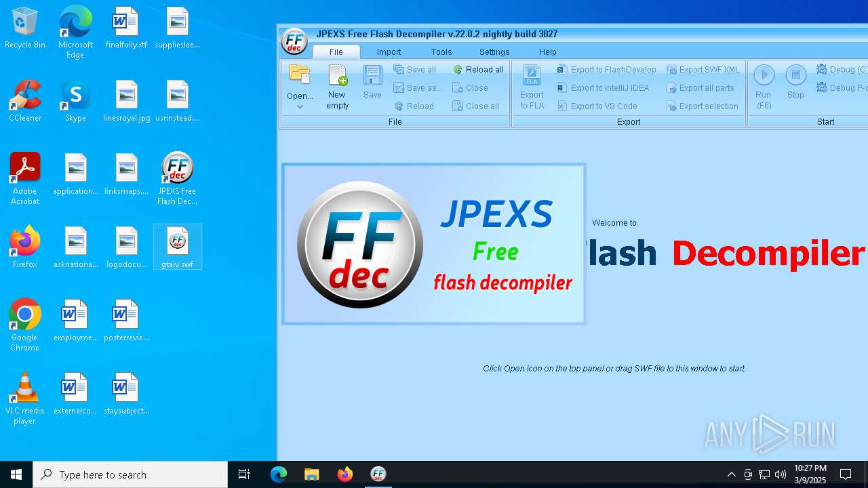Click Export all parts
Image resolution: width=868 pixels, height=488 pixels.
701,88
